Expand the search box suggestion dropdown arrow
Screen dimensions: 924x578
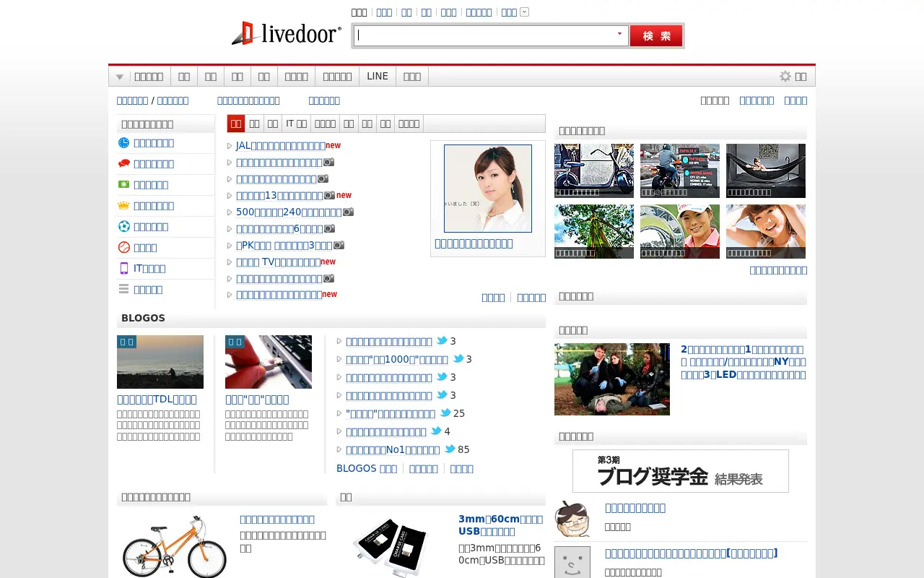click(619, 34)
